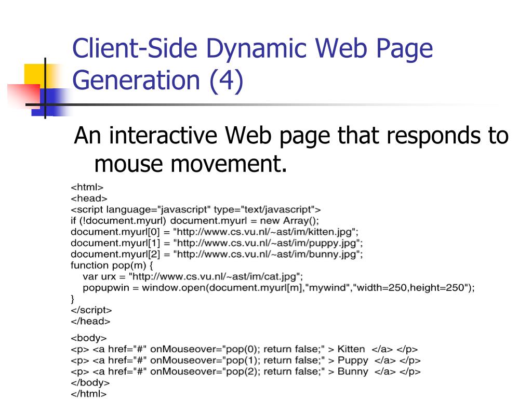Click the 'function pop(m) {' line
Viewport: 532px width, 399px height.
point(112,265)
